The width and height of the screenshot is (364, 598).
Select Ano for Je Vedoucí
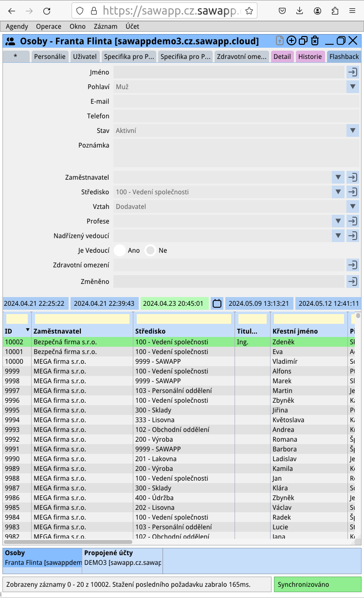pyautogui.click(x=120, y=250)
